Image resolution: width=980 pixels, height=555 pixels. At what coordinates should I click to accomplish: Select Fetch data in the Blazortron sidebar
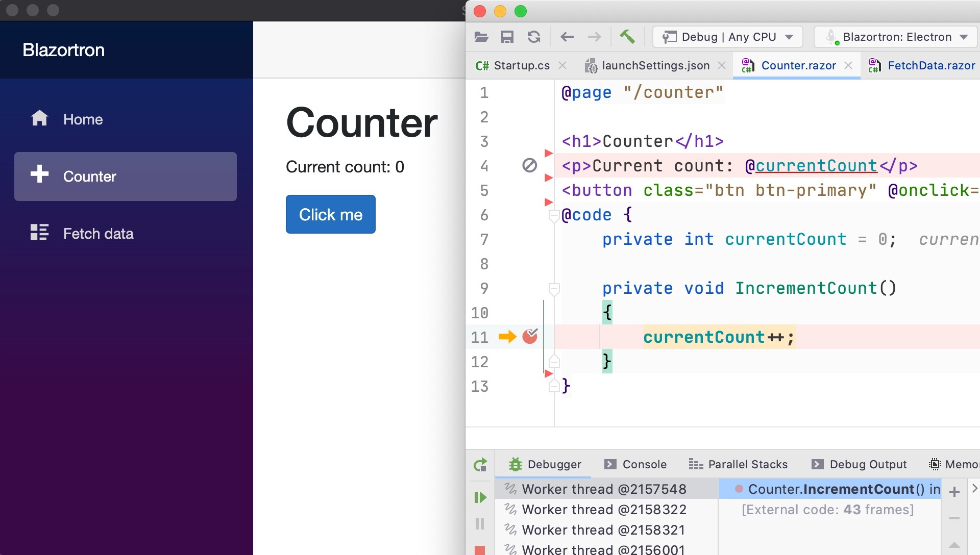pos(98,233)
